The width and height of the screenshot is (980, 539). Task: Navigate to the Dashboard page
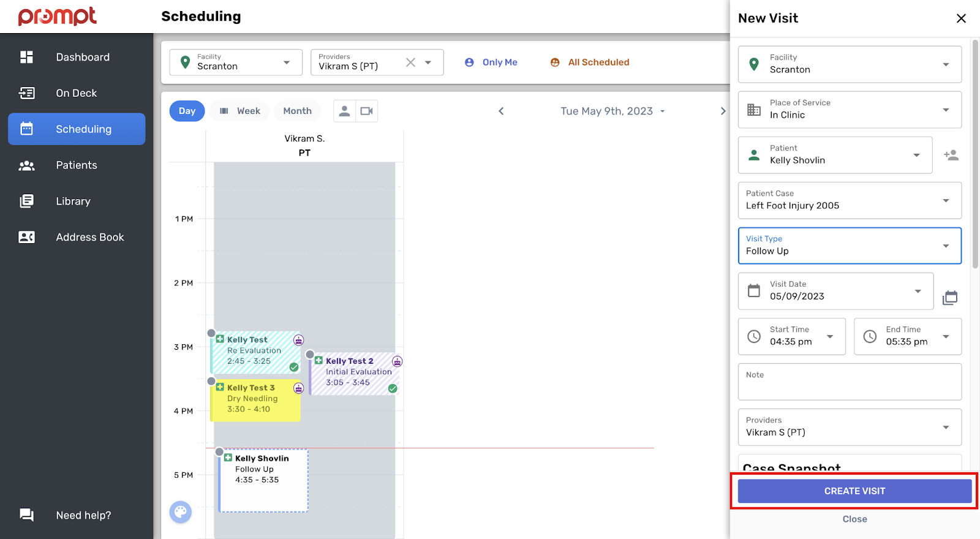tap(83, 57)
